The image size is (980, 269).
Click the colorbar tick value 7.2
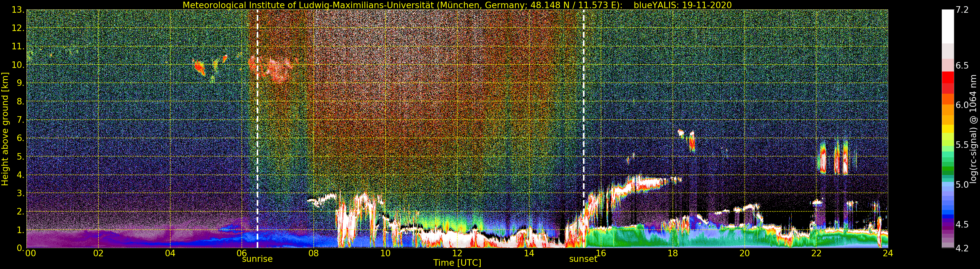coord(962,10)
